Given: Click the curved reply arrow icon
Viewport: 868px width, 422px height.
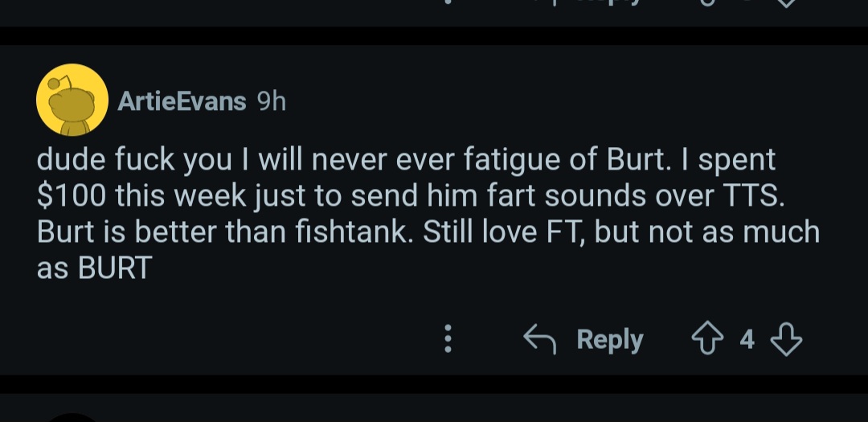Looking at the screenshot, I should 540,339.
